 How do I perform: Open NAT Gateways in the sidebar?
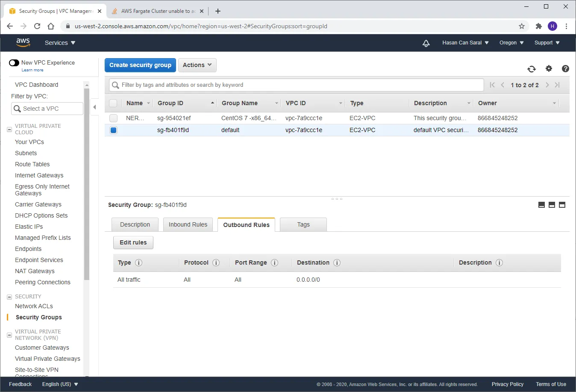click(x=35, y=271)
